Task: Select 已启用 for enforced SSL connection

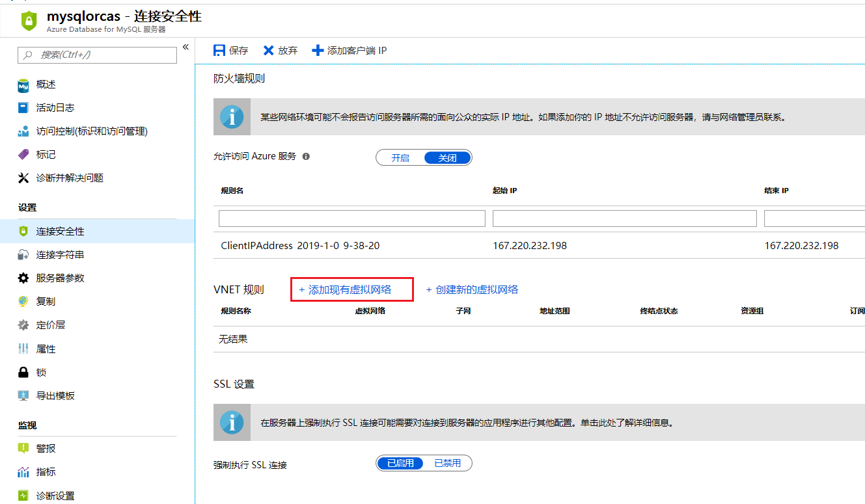Action: tap(400, 464)
